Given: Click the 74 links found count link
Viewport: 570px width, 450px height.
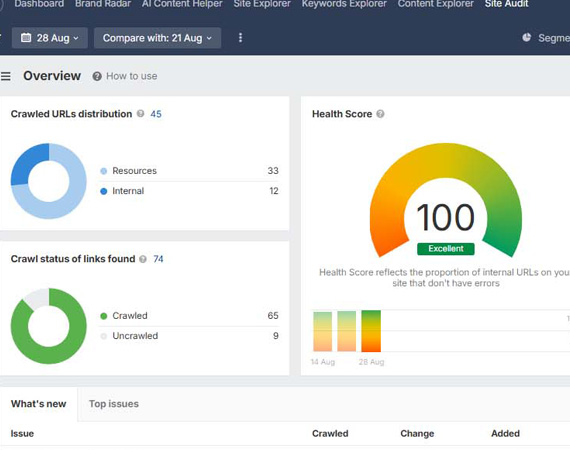Looking at the screenshot, I should (x=158, y=259).
